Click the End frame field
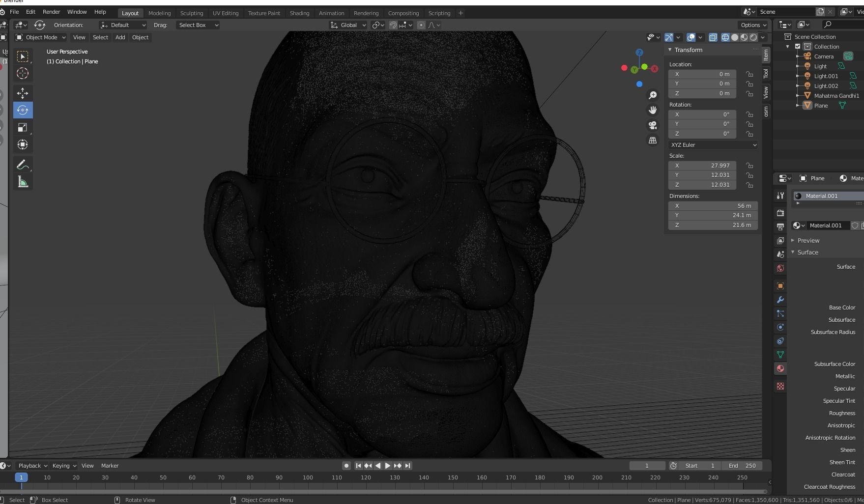This screenshot has width=864, height=504. (x=742, y=466)
